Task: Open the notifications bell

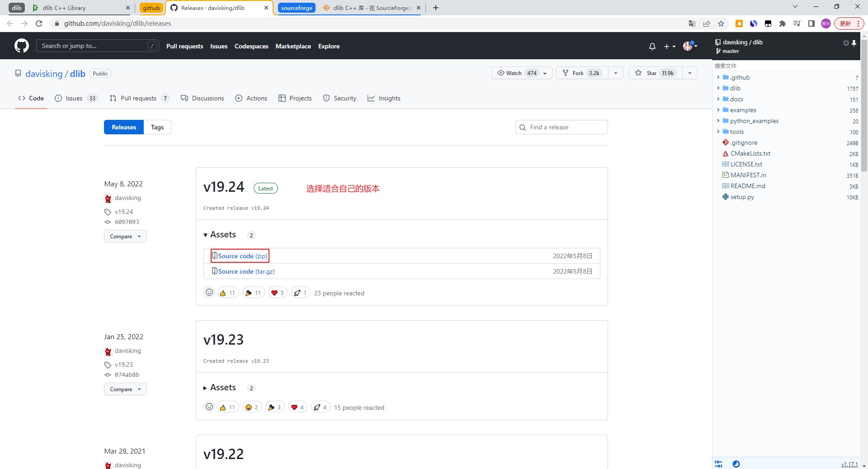Action: (652, 46)
